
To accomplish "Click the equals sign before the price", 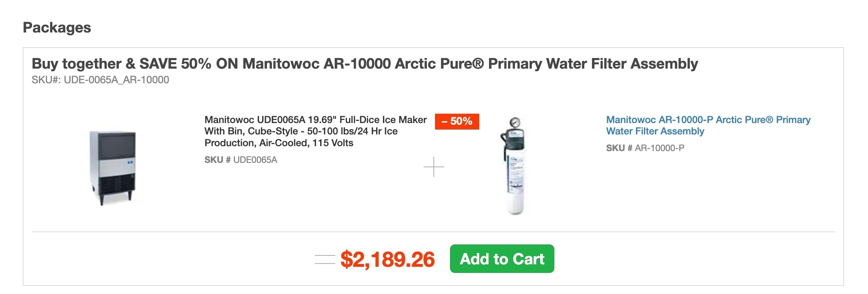I will tap(325, 259).
